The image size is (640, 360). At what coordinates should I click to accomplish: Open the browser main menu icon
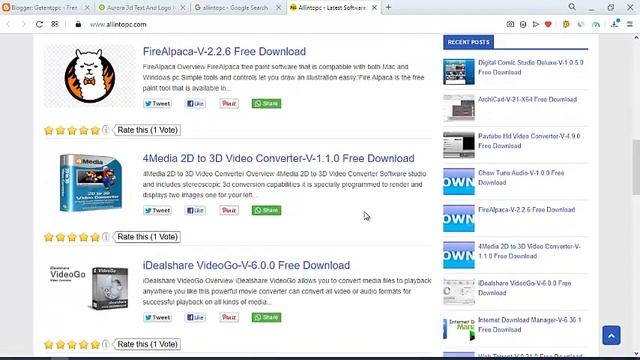(630, 24)
